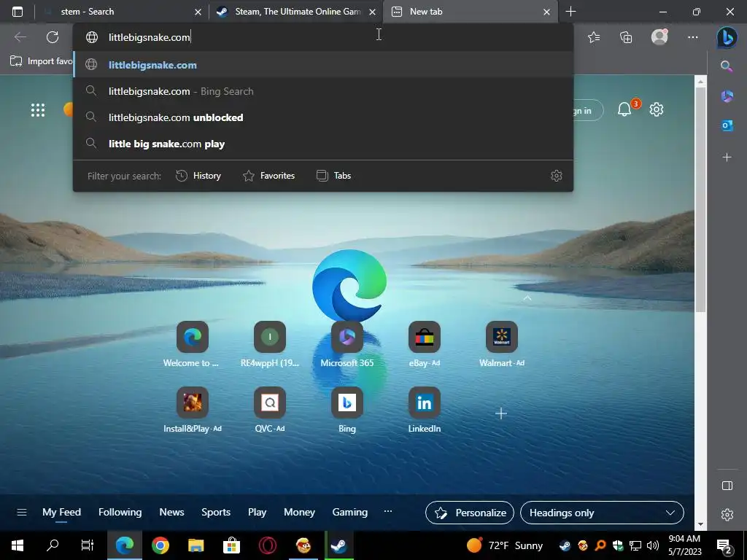Open the Windows Start menu
This screenshot has height=560, width=747.
pos(18,545)
